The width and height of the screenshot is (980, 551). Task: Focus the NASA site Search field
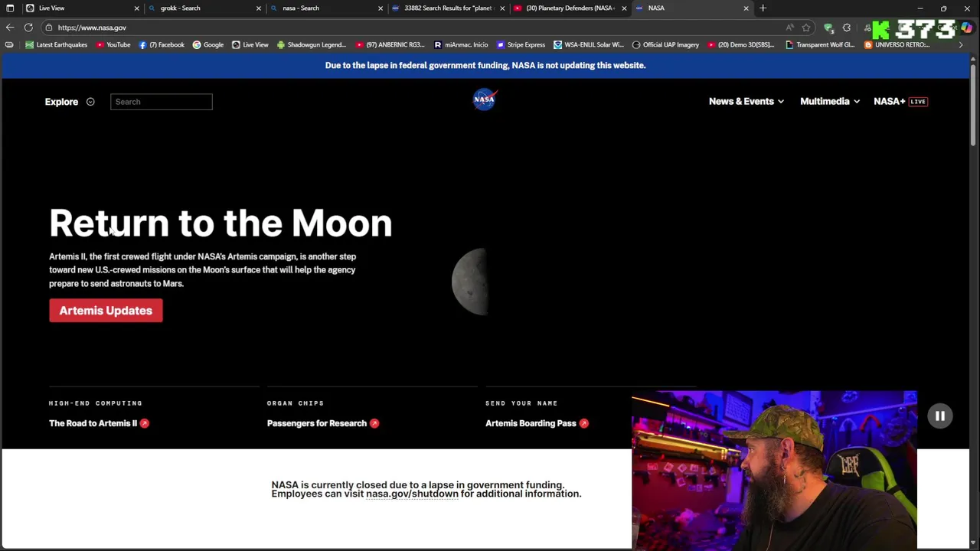coord(162,102)
